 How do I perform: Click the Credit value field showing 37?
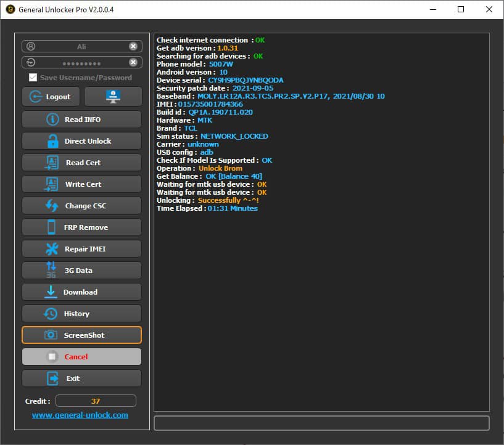click(x=96, y=401)
